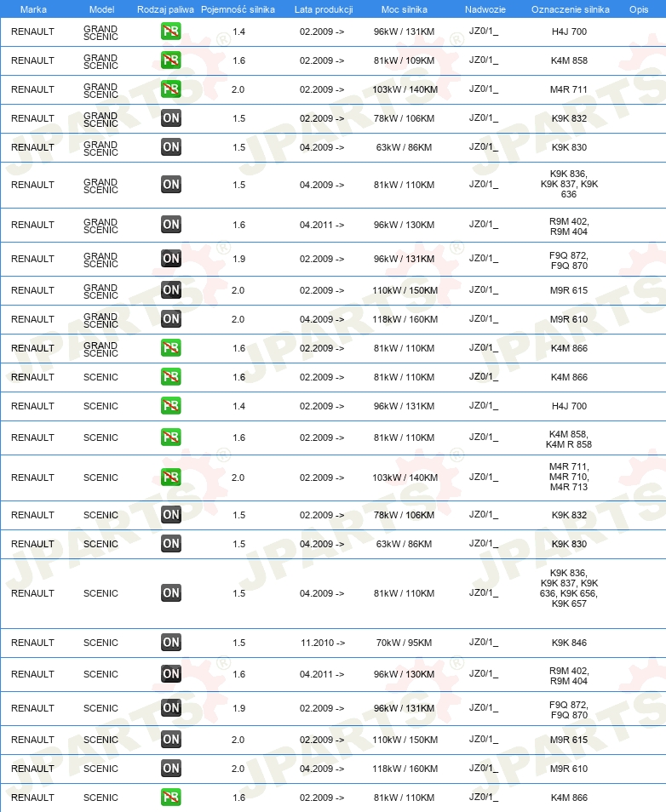
Task: Click the Marka column header
Action: pos(33,9)
